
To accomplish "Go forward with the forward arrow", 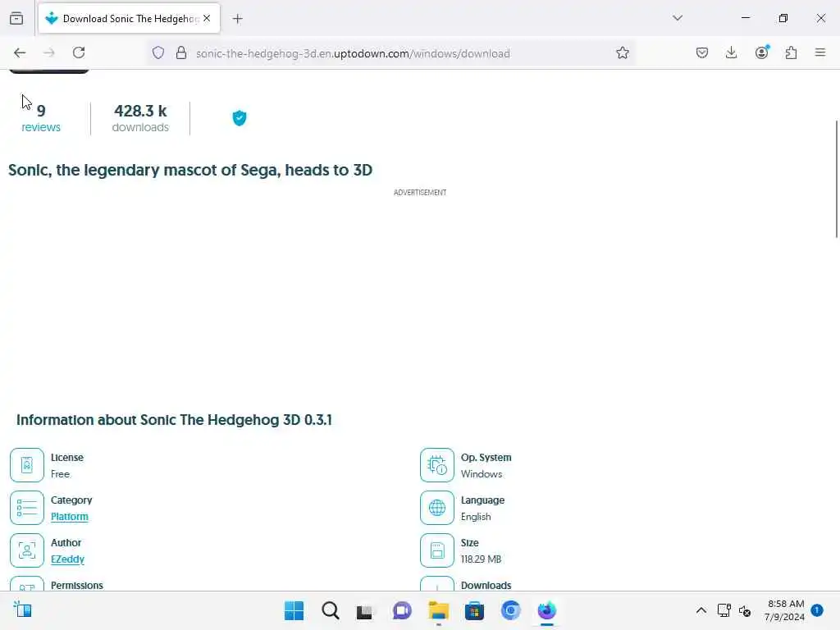I will (x=48, y=52).
